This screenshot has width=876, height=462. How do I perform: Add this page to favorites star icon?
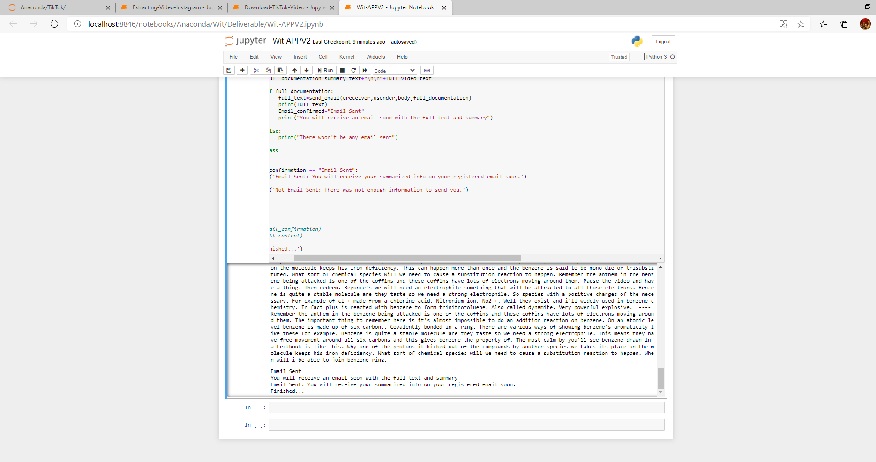(x=801, y=24)
